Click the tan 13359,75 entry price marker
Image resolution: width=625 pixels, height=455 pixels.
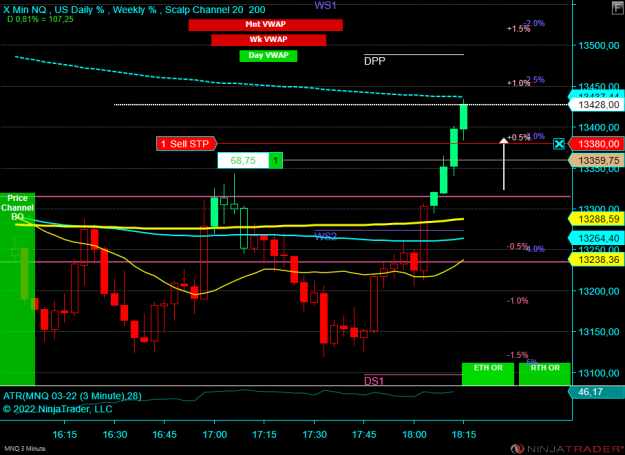tap(597, 161)
